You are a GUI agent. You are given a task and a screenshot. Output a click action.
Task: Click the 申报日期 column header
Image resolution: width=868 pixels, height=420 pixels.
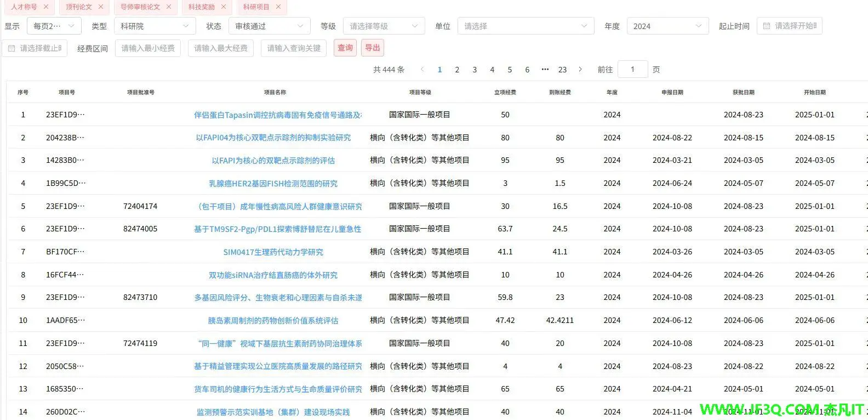pos(672,92)
